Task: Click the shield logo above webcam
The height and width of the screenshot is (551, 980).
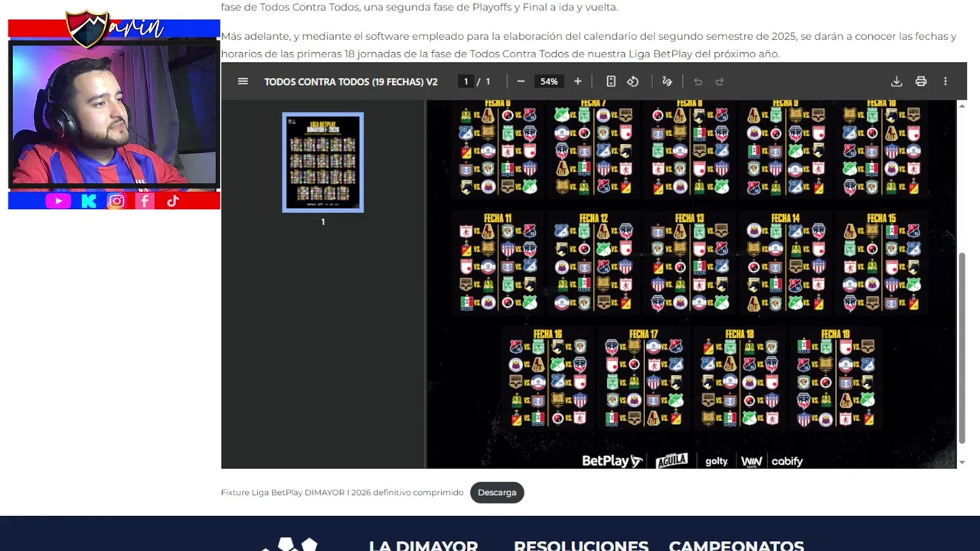Action: [x=87, y=29]
